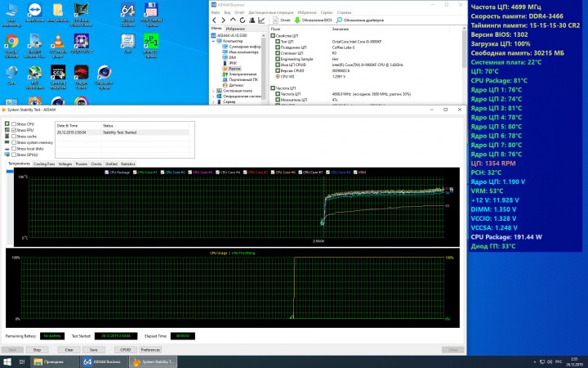Viewport: 588px width, 368px height.
Task: Enable Stress cache checkbox
Action: 14,137
